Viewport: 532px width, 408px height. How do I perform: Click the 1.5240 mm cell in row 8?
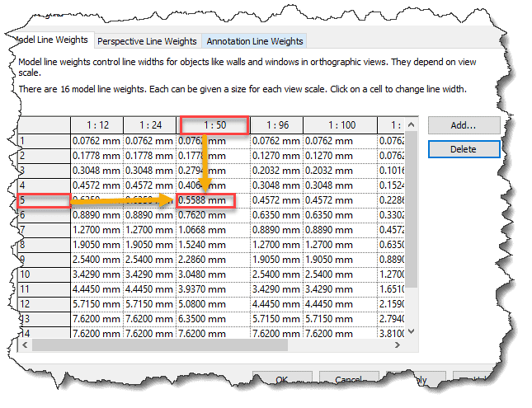[x=213, y=245]
